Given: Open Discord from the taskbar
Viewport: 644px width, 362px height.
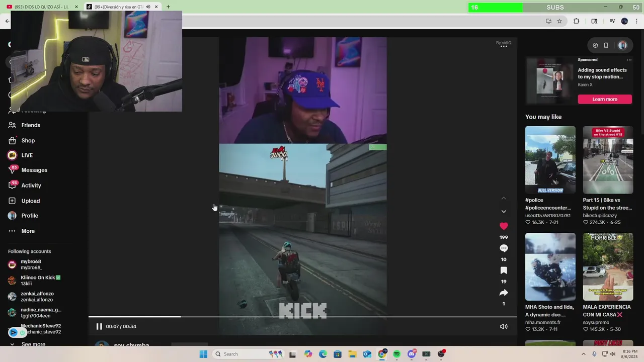Looking at the screenshot, I should (x=412, y=354).
